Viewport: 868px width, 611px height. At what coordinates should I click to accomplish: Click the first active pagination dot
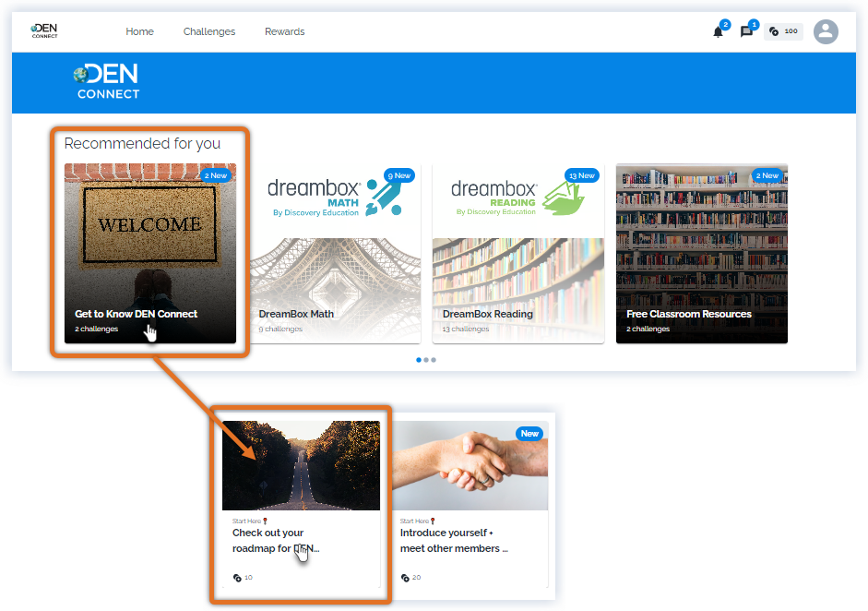click(418, 360)
